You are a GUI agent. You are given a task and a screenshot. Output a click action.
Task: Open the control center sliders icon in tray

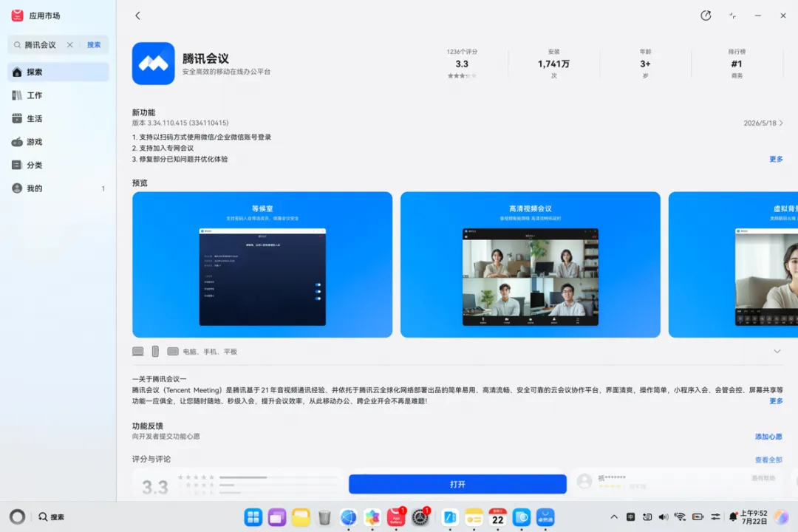[715, 516]
